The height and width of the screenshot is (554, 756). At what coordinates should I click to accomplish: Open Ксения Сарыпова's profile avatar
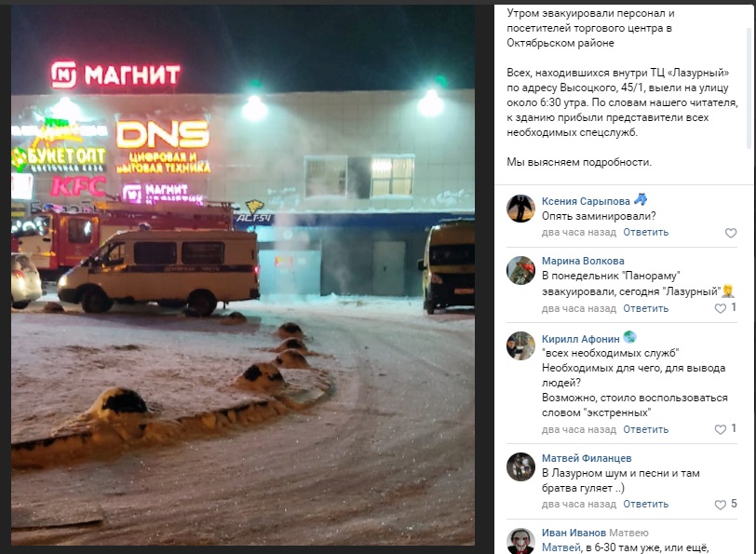[520, 209]
